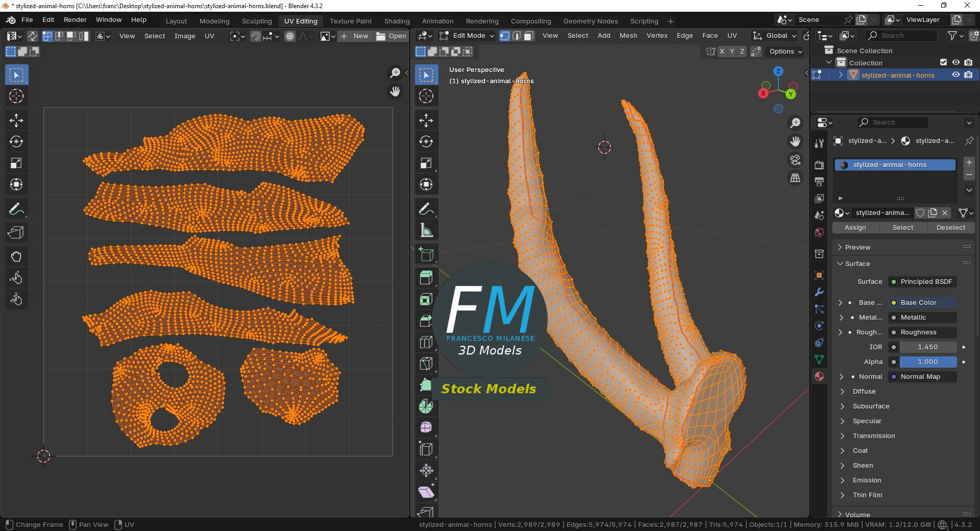
Task: Select the Annotate tool in UV editor
Action: click(x=16, y=209)
